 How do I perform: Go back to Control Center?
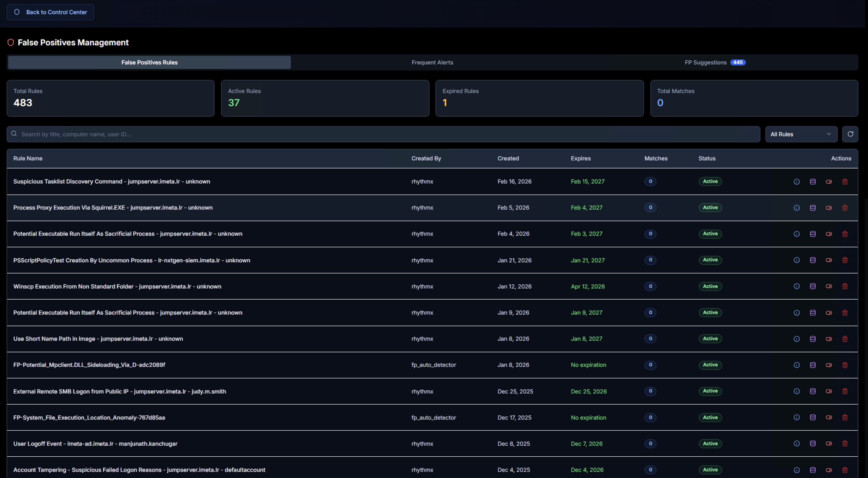50,12
